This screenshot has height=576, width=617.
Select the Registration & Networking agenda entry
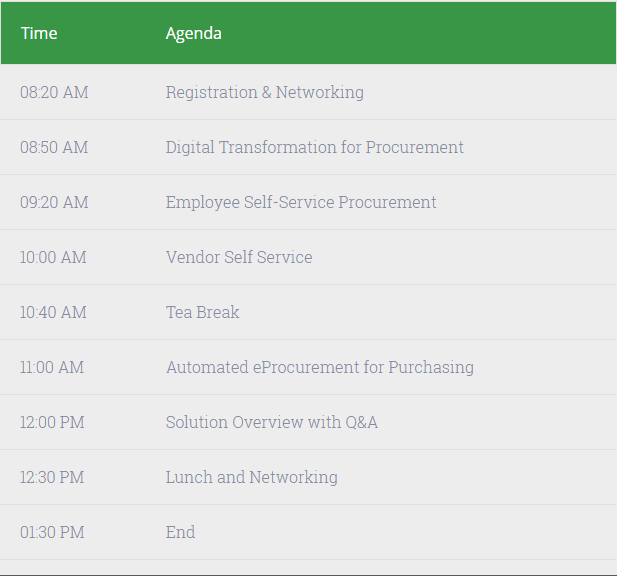click(265, 93)
